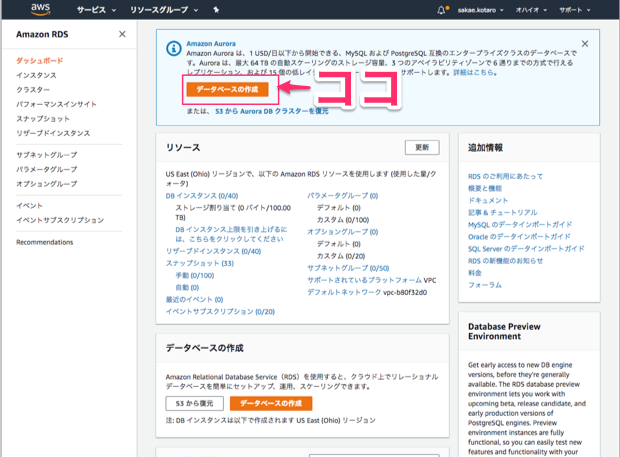
Task: Open 最近のイベント (0) link
Action: pos(195,299)
